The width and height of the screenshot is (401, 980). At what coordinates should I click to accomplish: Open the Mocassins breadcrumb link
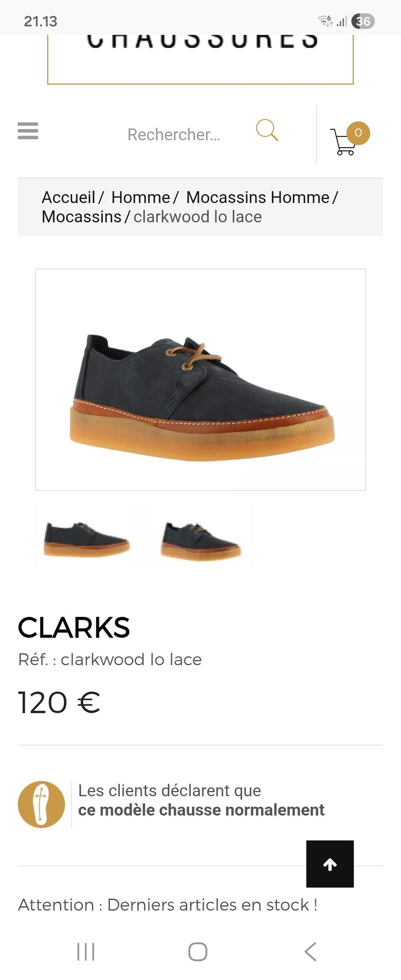click(x=81, y=217)
